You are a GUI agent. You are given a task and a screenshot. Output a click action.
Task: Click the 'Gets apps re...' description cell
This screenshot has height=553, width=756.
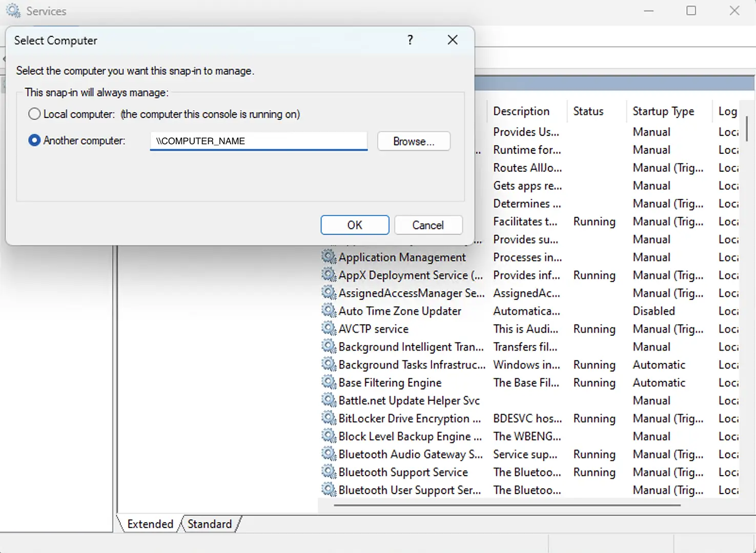point(527,186)
